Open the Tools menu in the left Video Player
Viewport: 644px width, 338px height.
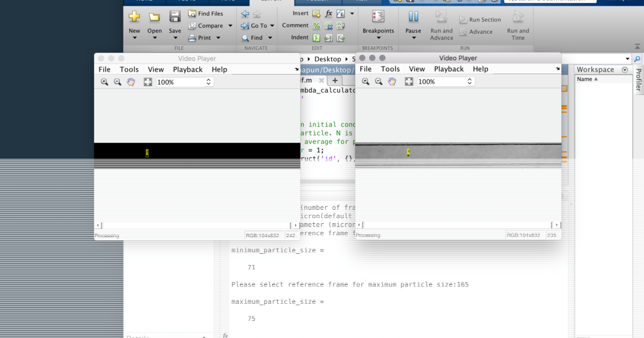129,69
